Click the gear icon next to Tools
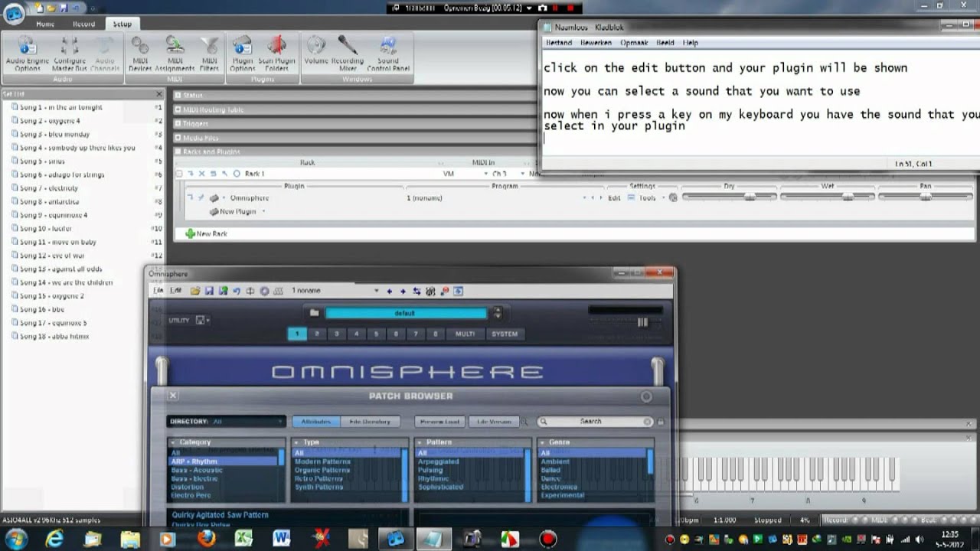 [x=673, y=197]
